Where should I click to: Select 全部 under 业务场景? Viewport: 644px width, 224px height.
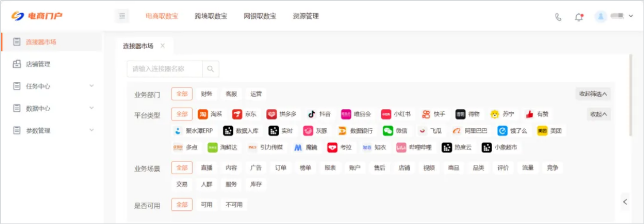(x=182, y=167)
